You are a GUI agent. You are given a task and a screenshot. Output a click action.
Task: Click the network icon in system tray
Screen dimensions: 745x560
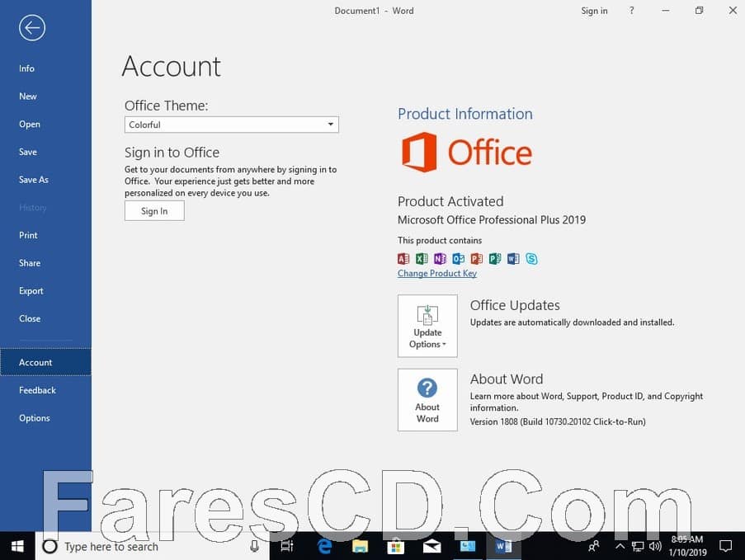(x=638, y=546)
